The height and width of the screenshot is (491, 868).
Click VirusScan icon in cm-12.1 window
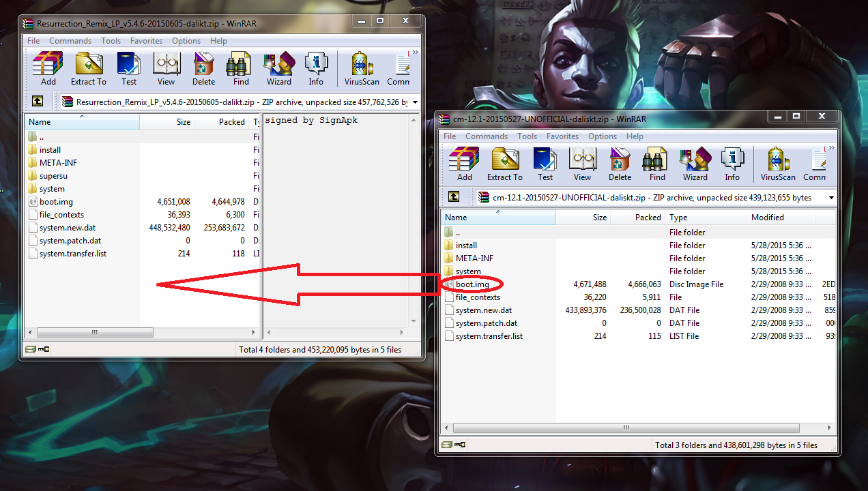778,164
